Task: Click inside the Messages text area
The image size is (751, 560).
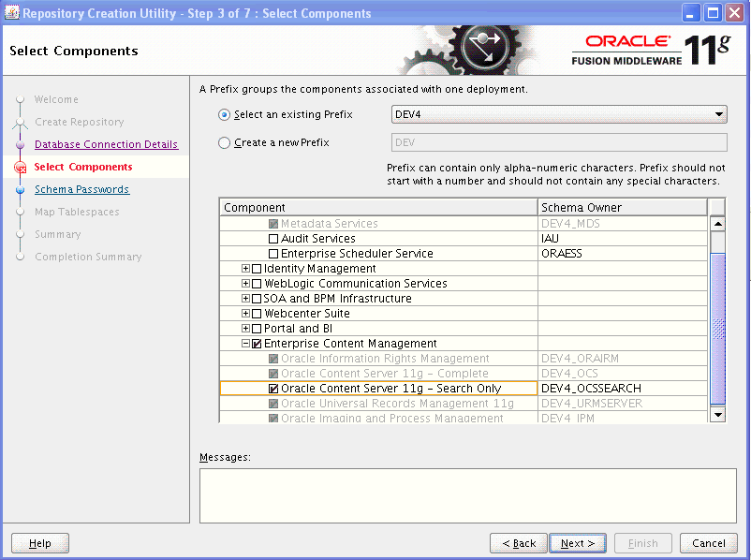Action: click(468, 495)
